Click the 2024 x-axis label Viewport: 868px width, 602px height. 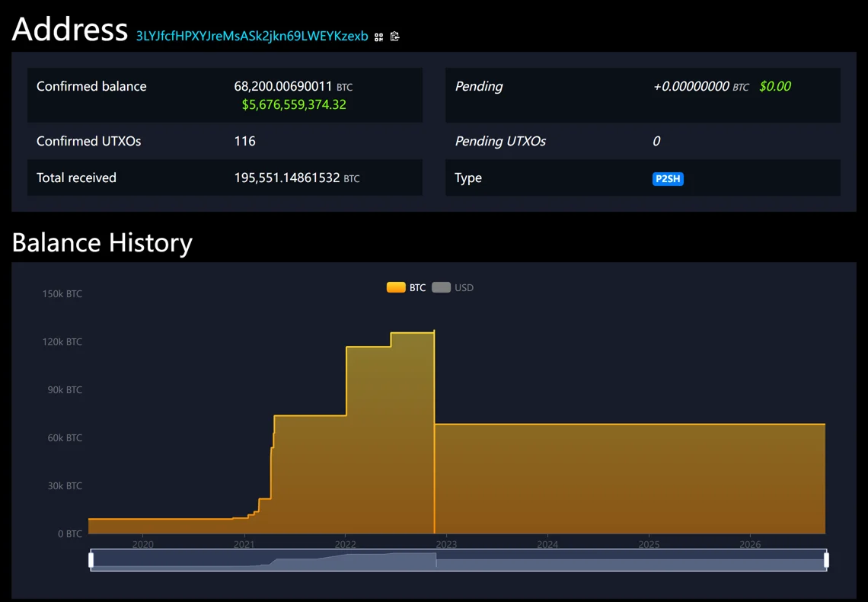tap(547, 544)
